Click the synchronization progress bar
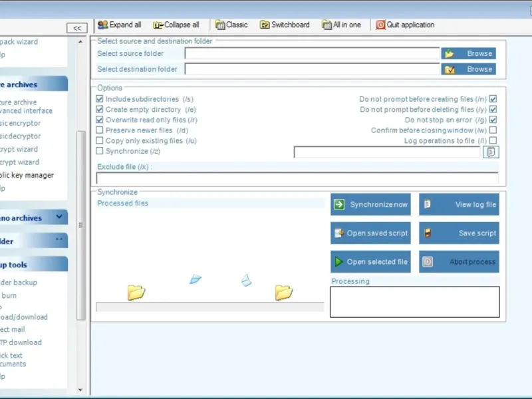The height and width of the screenshot is (399, 532). pos(210,307)
